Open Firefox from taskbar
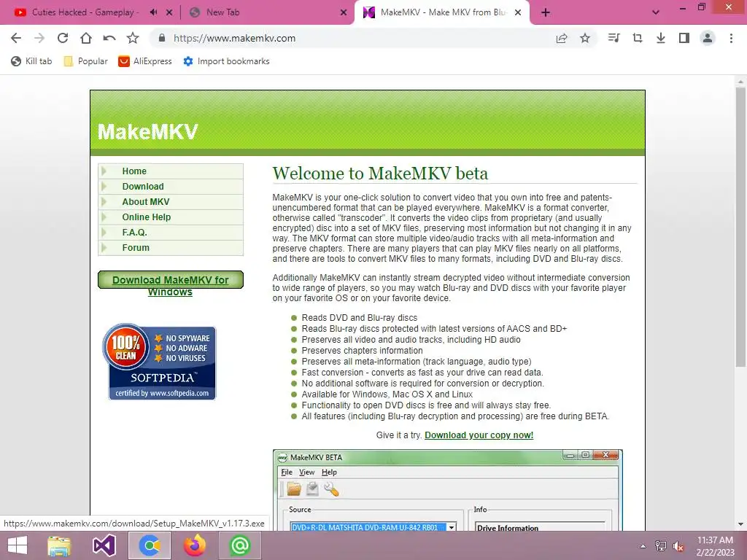The width and height of the screenshot is (747, 560). click(x=195, y=545)
